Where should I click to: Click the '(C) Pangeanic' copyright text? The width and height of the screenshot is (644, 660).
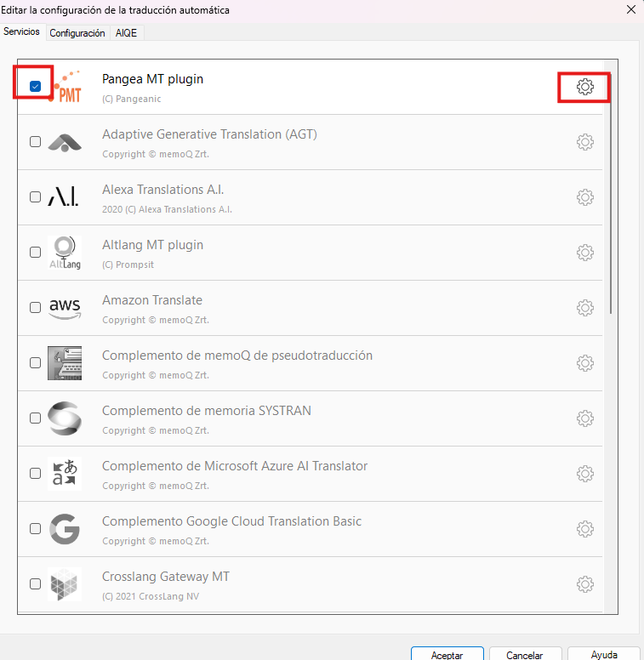click(131, 99)
